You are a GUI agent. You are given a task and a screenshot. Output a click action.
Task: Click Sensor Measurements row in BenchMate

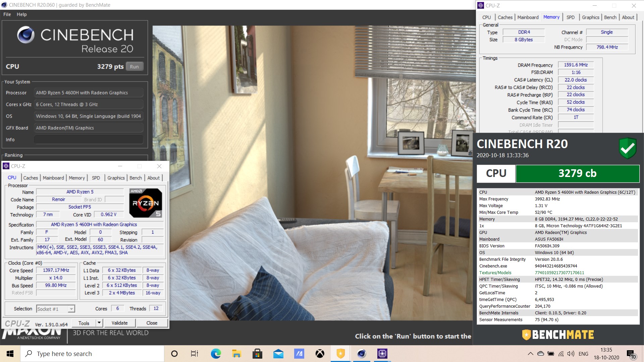click(558, 319)
